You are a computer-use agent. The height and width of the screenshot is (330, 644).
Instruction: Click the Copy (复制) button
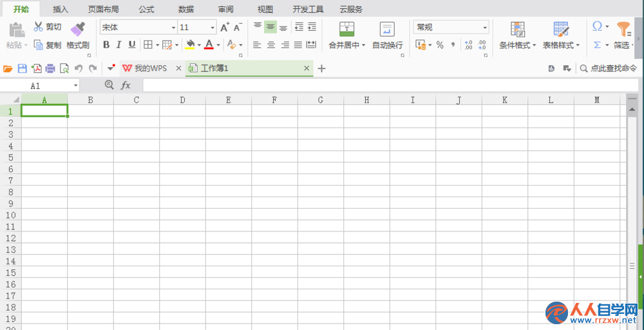[47, 44]
